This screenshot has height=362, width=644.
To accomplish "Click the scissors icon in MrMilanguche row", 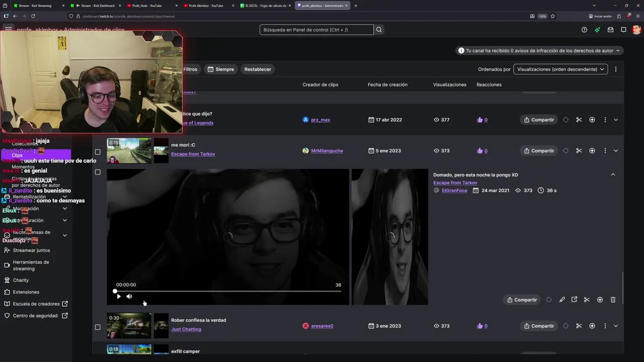I will point(579,151).
